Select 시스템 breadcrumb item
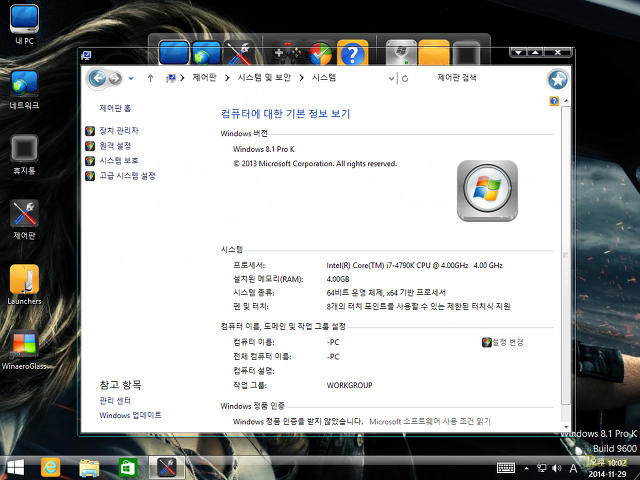Viewport: 640px width, 480px height. (x=324, y=78)
